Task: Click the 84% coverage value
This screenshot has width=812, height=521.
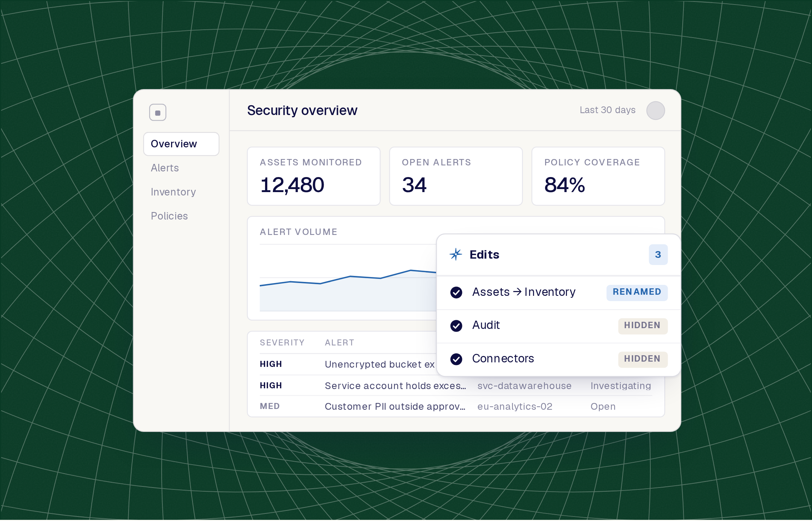Action: coord(565,185)
